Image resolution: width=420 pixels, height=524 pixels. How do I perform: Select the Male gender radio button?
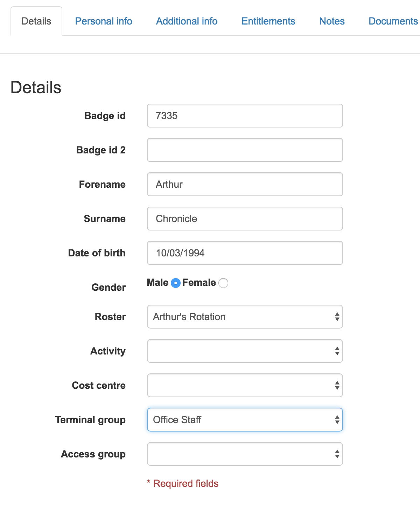click(x=176, y=283)
